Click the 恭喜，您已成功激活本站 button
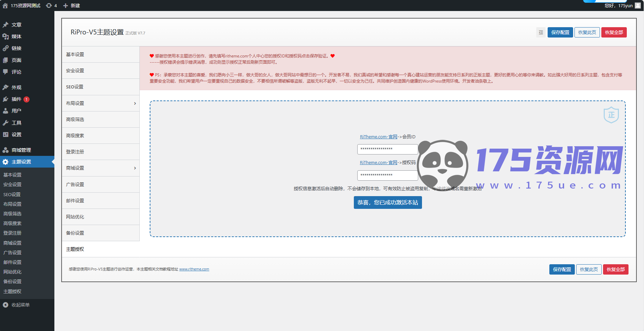This screenshot has height=331, width=644. point(388,202)
